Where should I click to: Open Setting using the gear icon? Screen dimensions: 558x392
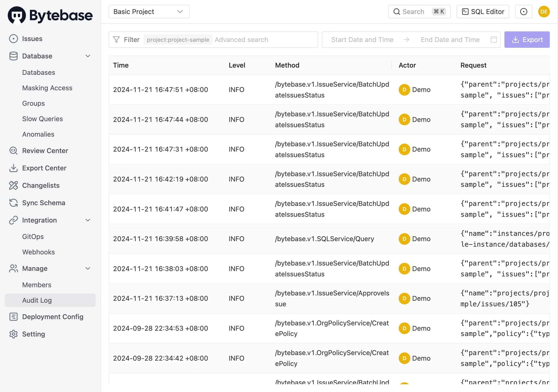[13, 334]
